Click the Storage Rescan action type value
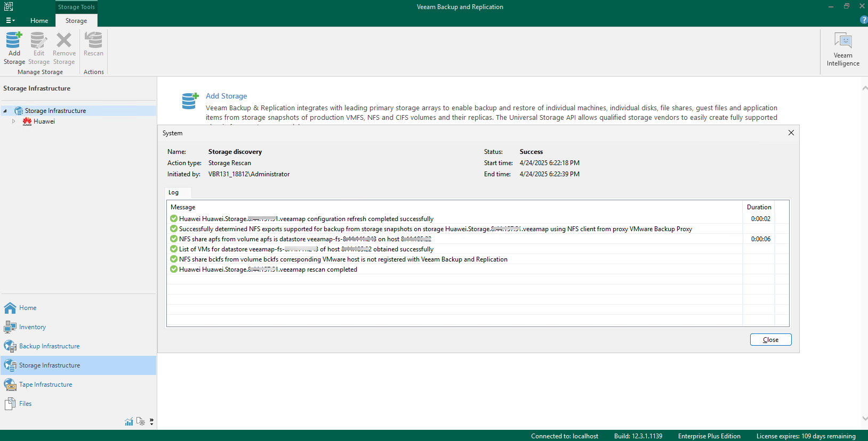 [230, 163]
